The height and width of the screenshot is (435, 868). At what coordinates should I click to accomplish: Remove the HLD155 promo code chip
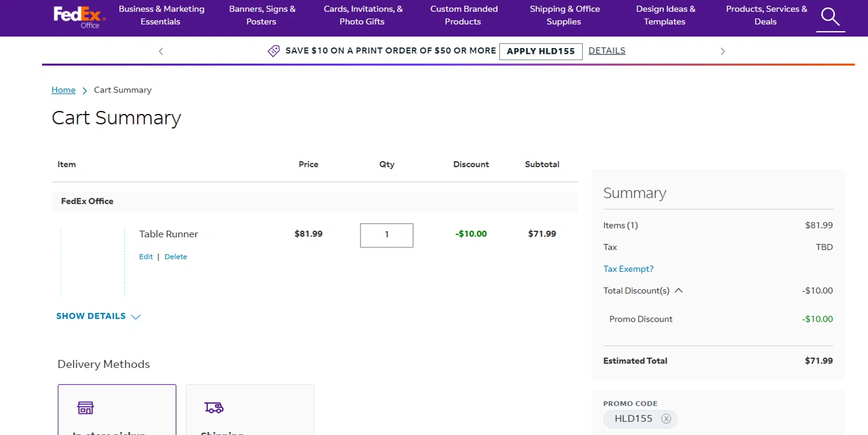(x=666, y=419)
